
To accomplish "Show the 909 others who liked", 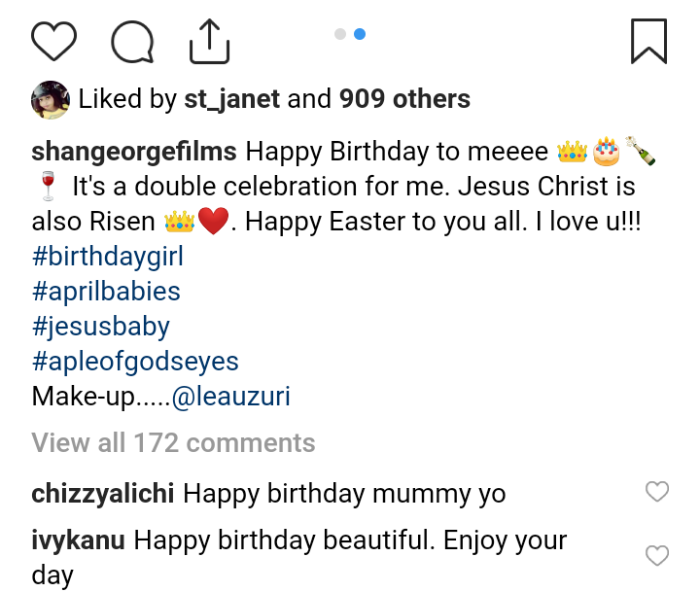I will click(x=404, y=98).
